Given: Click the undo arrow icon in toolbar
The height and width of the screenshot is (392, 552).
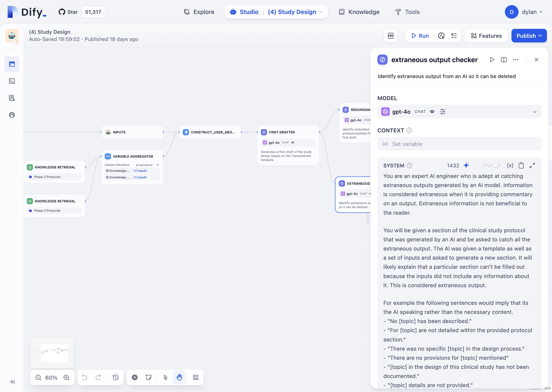Looking at the screenshot, I should (84, 377).
